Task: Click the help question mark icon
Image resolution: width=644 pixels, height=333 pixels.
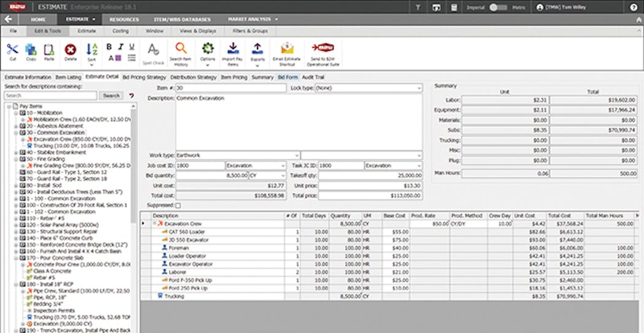Action: pos(634,7)
